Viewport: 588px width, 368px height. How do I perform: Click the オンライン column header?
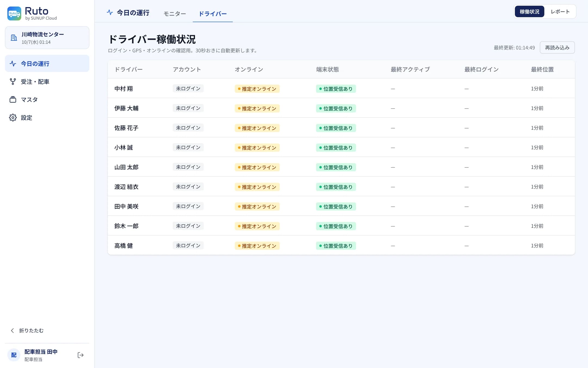click(249, 69)
